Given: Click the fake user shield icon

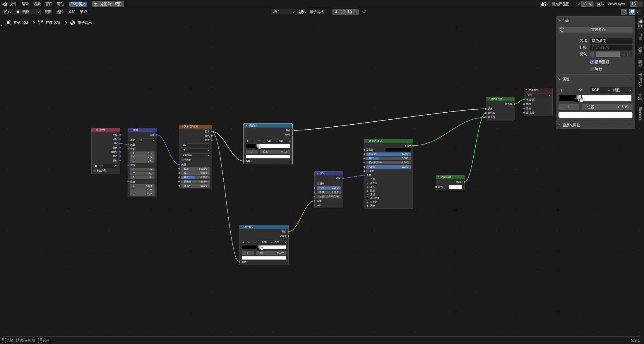Looking at the screenshot, I should pyautogui.click(x=342, y=12).
